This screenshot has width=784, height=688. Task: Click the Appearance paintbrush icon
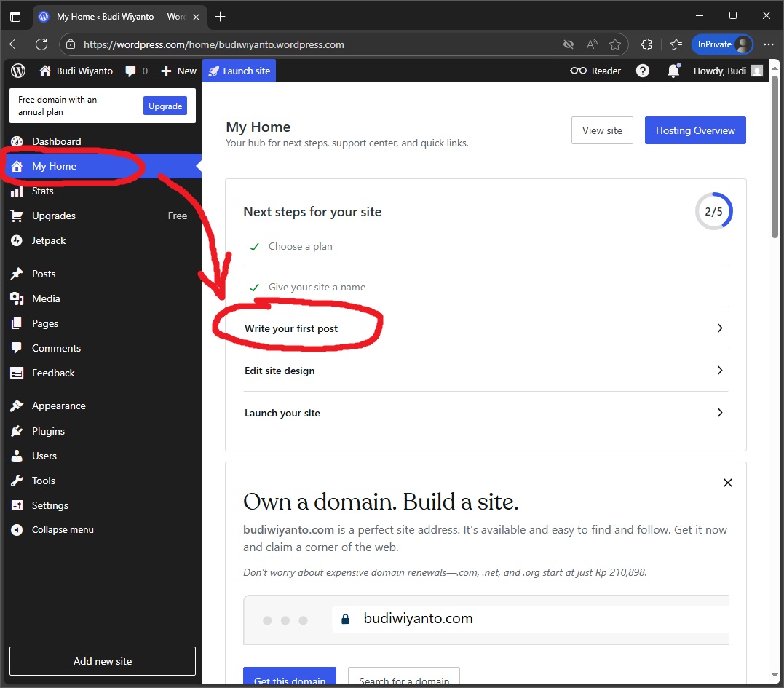[17, 406]
